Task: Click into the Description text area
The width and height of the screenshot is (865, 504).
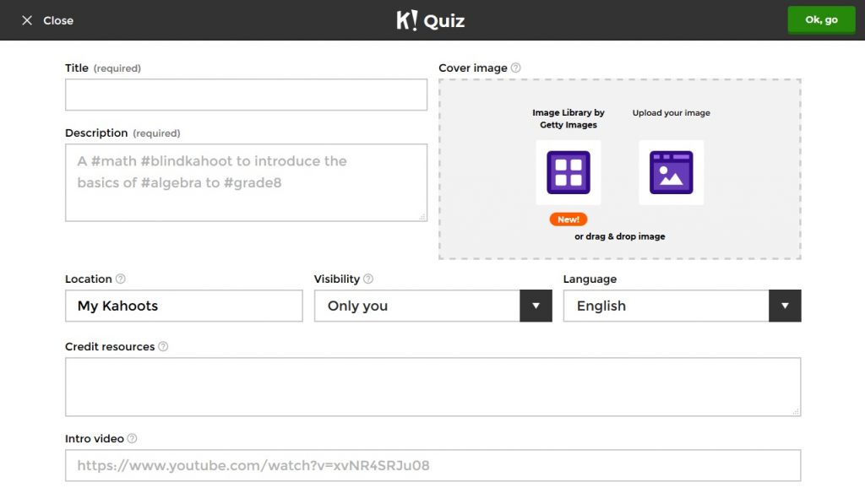Action: coord(246,182)
